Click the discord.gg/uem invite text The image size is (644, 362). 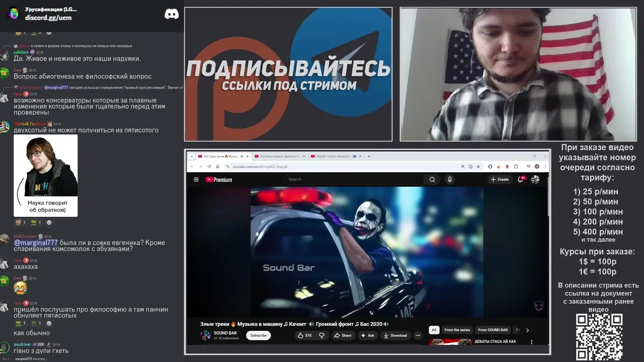point(48,18)
